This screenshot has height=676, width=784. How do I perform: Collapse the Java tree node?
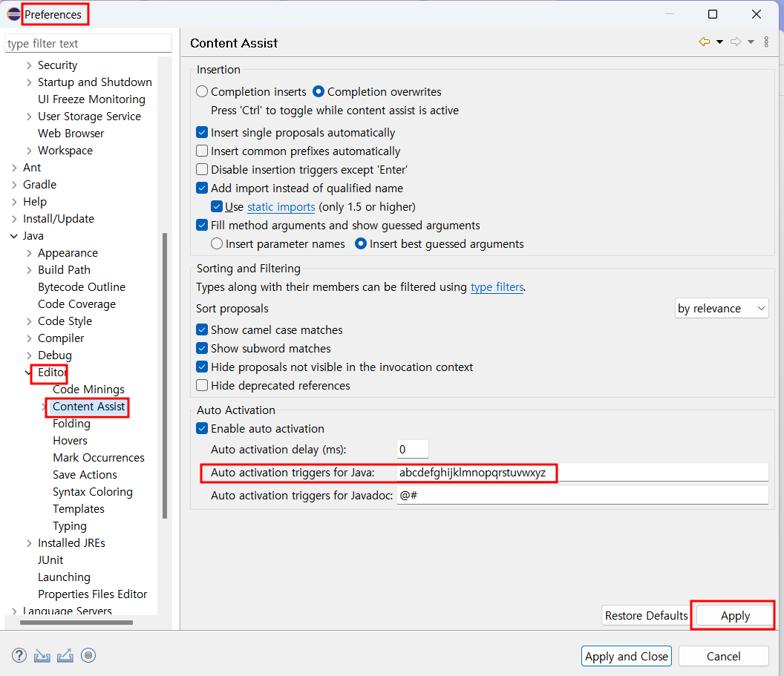(x=14, y=236)
